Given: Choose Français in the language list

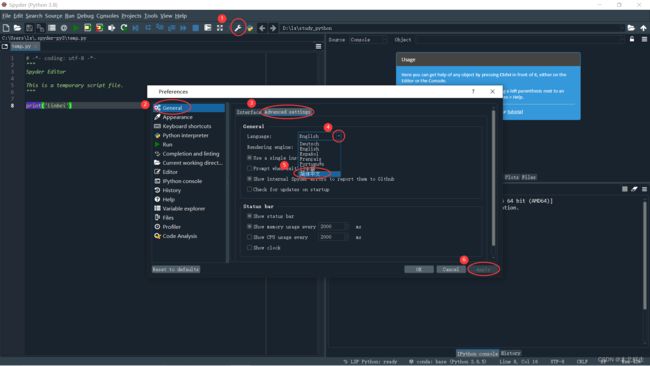Looking at the screenshot, I should tap(310, 159).
